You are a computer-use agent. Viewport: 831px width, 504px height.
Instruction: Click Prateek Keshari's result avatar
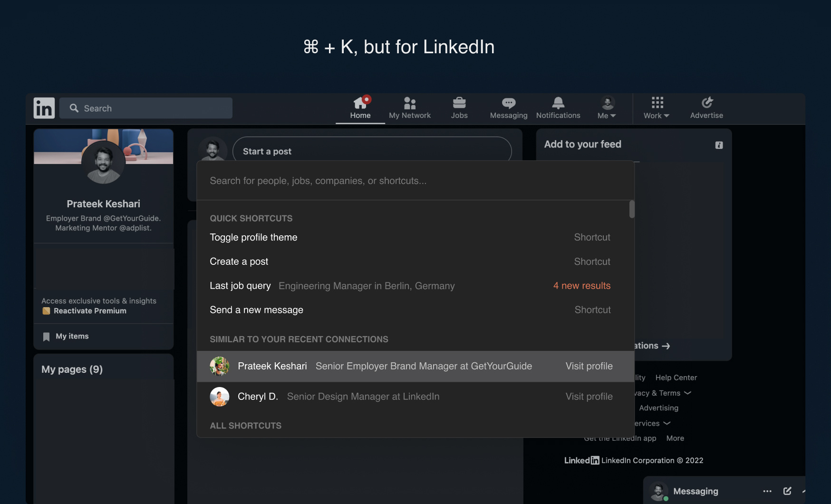click(x=220, y=366)
